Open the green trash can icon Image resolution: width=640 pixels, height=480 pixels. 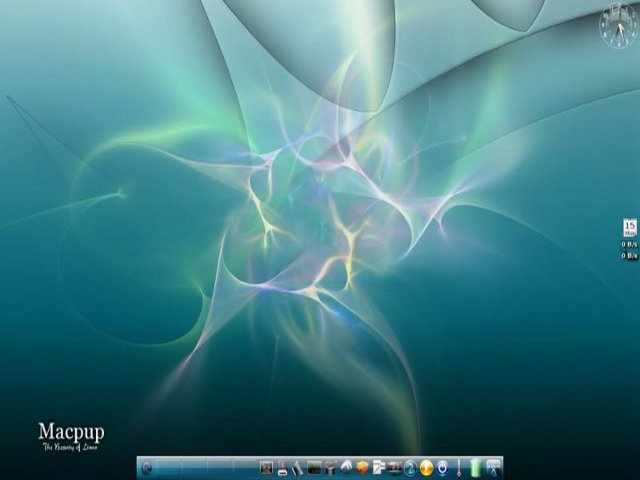tap(475, 468)
